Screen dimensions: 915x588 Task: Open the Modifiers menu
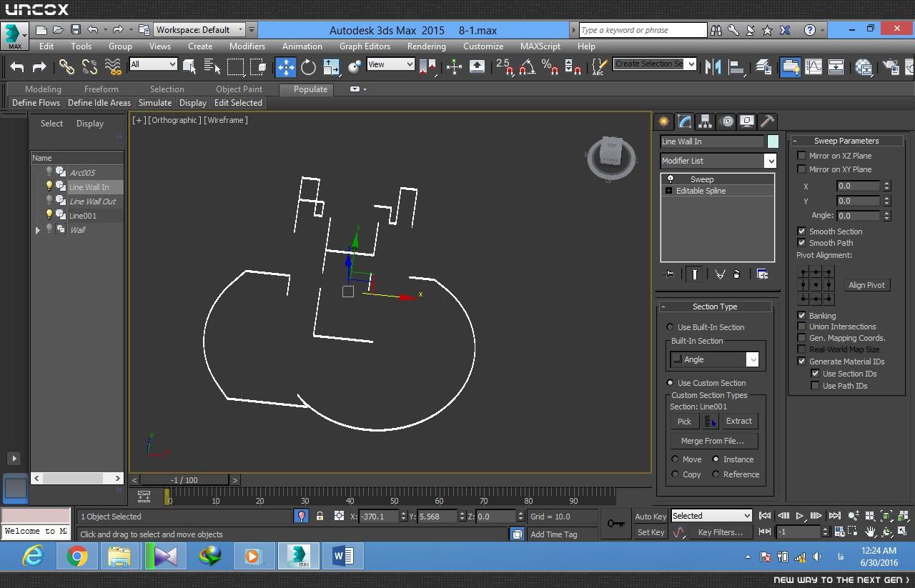tap(247, 46)
